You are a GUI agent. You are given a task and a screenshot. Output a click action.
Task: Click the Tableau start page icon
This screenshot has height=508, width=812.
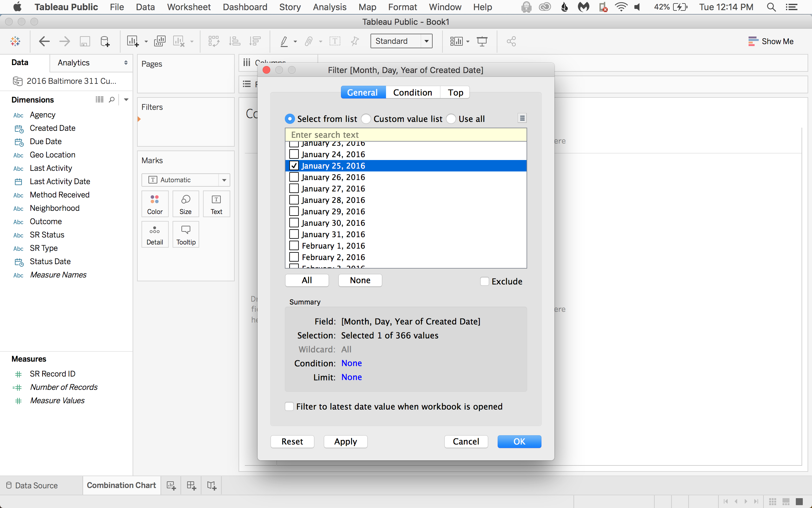point(16,41)
